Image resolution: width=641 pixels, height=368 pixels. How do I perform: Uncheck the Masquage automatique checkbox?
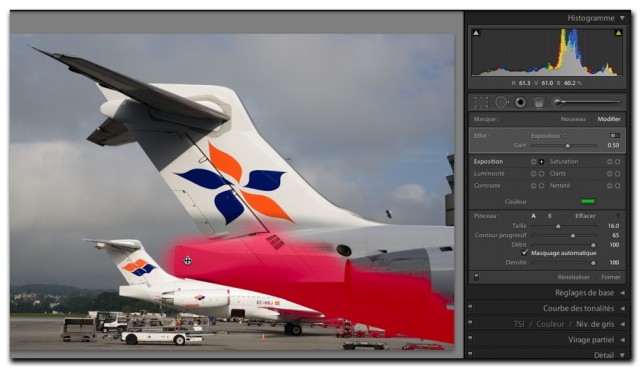525,253
